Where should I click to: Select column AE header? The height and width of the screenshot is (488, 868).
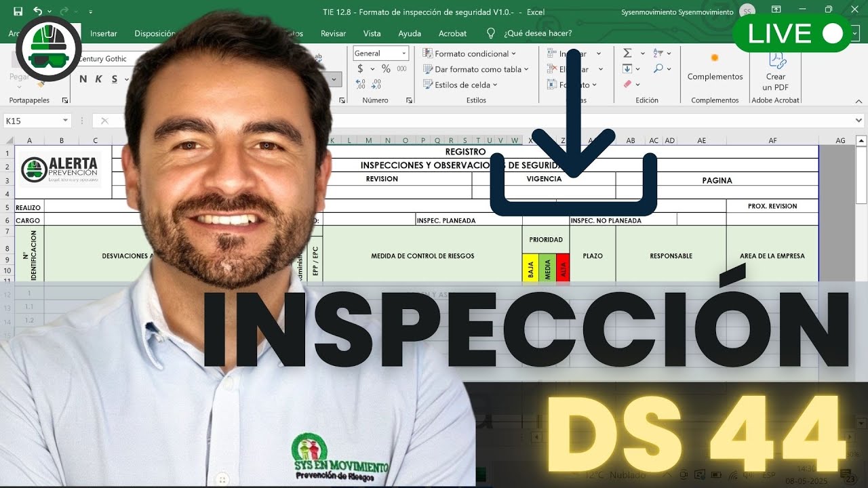coord(701,140)
